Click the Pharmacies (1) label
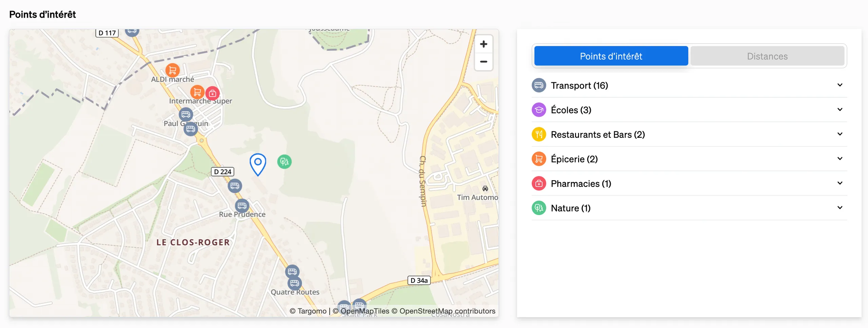Screen dimensions: 868x328 [x=581, y=184]
